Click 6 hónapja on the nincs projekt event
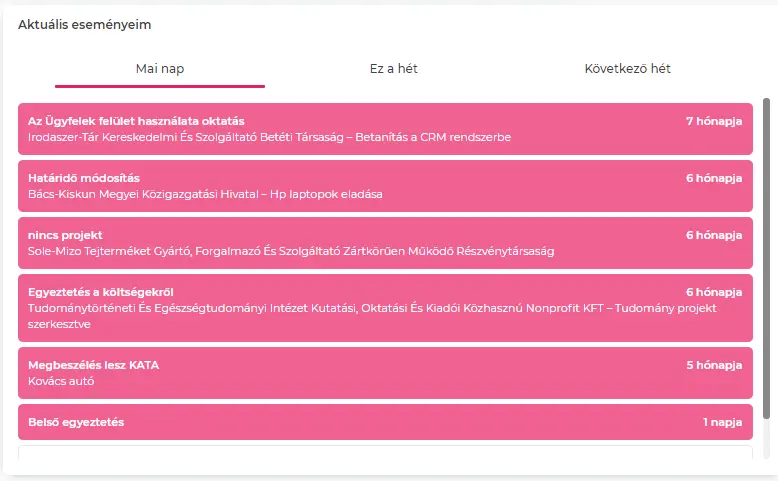Screen dimensions: 778x481 713,235
